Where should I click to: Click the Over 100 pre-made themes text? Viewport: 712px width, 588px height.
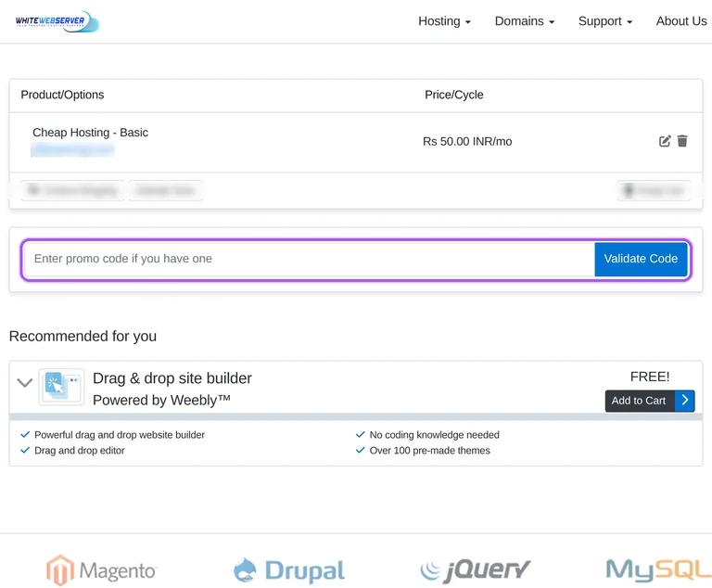coord(429,451)
